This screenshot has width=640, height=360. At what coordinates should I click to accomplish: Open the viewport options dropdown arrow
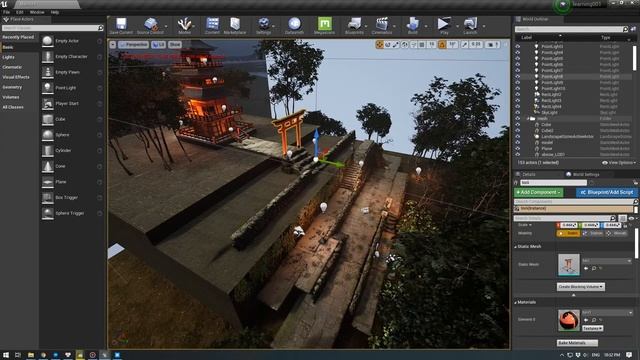pyautogui.click(x=113, y=44)
